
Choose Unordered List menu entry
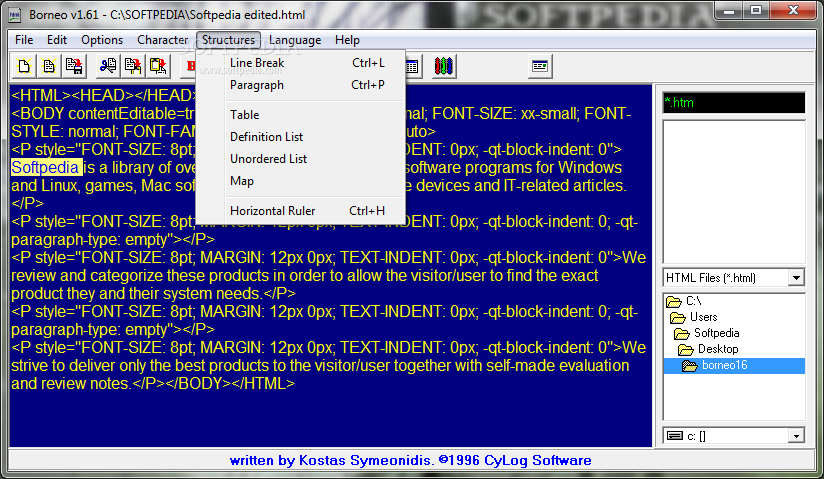pos(300,159)
